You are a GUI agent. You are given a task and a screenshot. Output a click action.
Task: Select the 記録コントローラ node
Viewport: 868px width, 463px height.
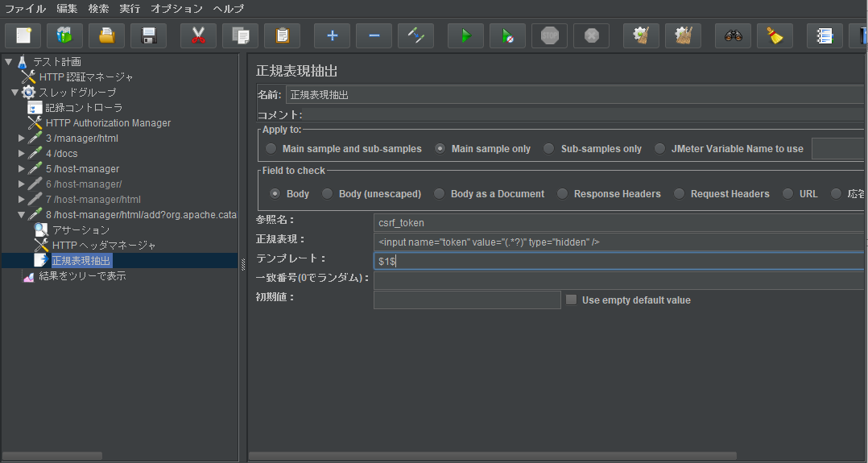pyautogui.click(x=84, y=107)
